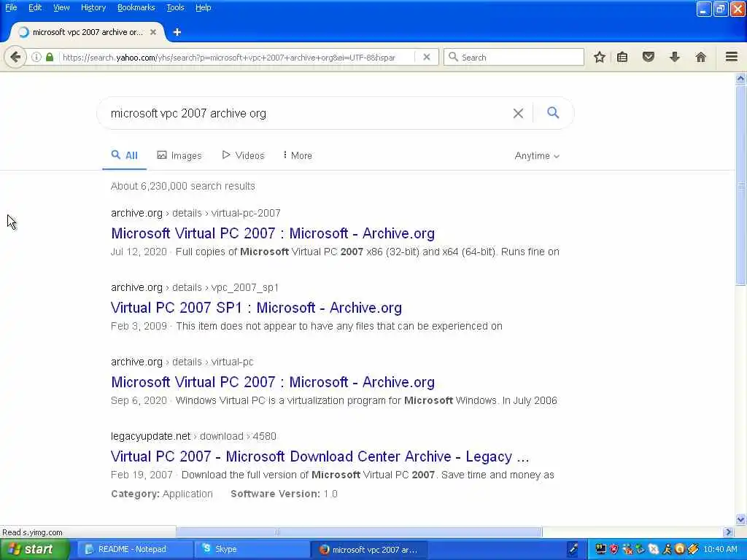The height and width of the screenshot is (560, 747).
Task: Open the Bookmarks menu
Action: (136, 7)
